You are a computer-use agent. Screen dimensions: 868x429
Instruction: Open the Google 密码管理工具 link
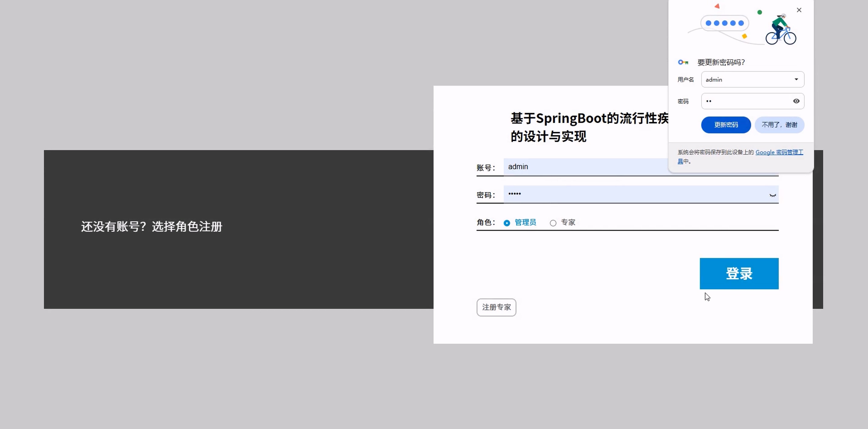pos(779,152)
